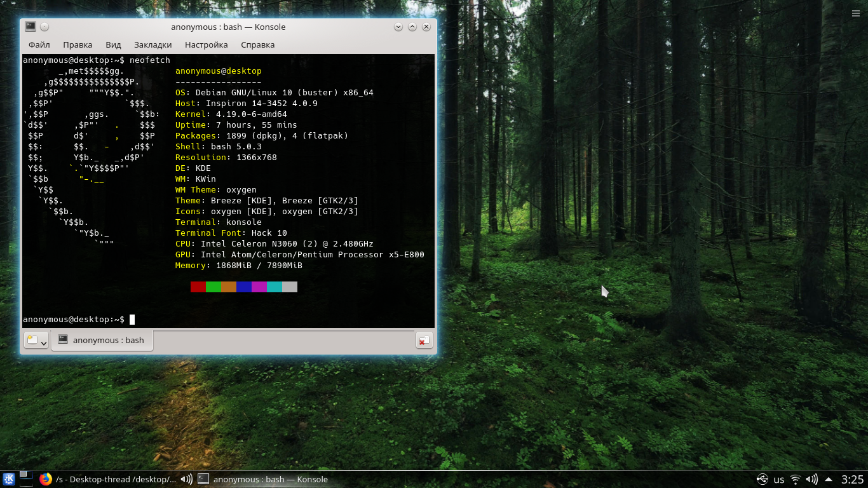
Task: Open a new tab with the new-tab button
Action: (32, 340)
